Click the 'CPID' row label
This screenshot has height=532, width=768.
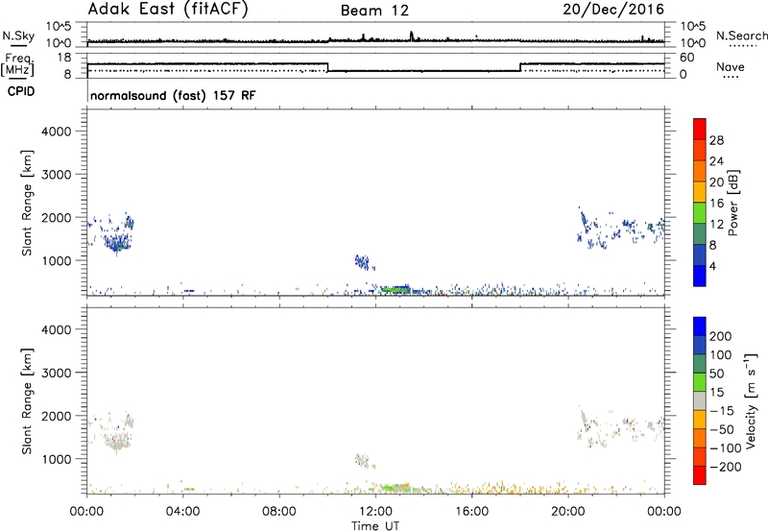pos(21,91)
